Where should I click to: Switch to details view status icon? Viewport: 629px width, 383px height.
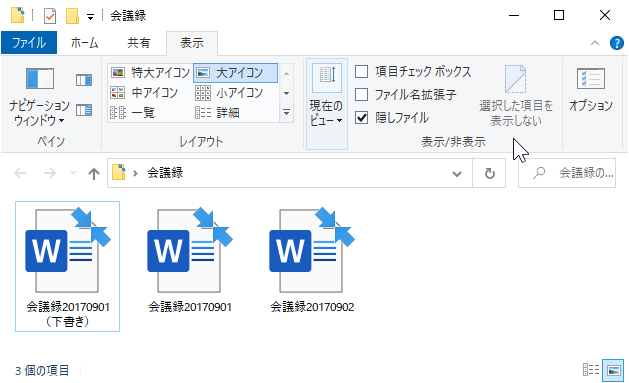coord(590,370)
